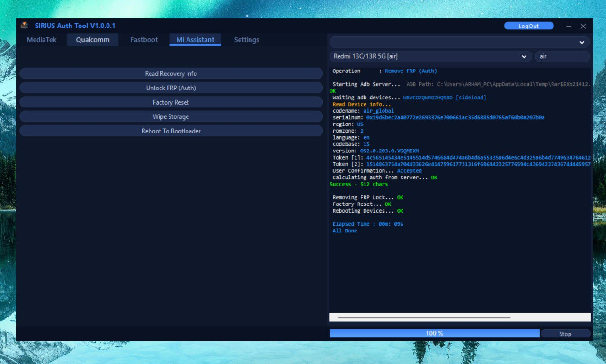Image resolution: width=606 pixels, height=364 pixels.
Task: Switch to the MediaTek tab
Action: pos(42,40)
